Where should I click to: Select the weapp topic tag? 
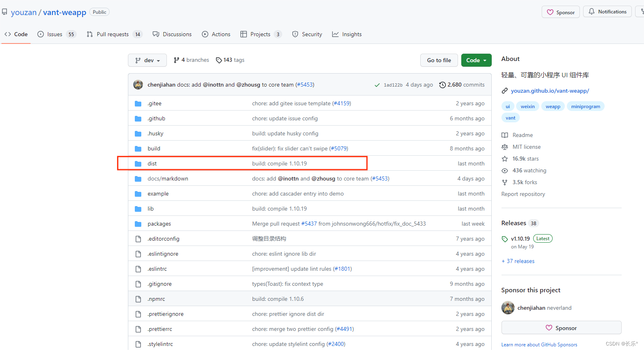[x=553, y=107]
